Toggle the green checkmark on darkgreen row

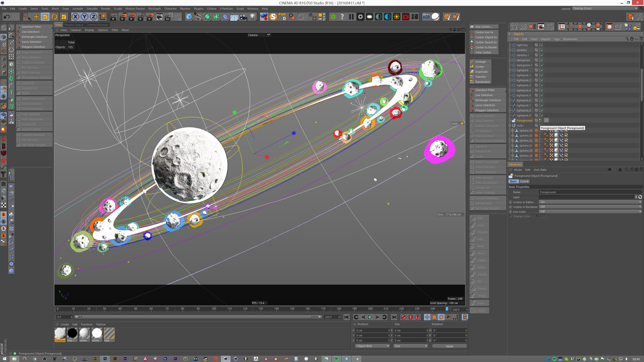(542, 60)
